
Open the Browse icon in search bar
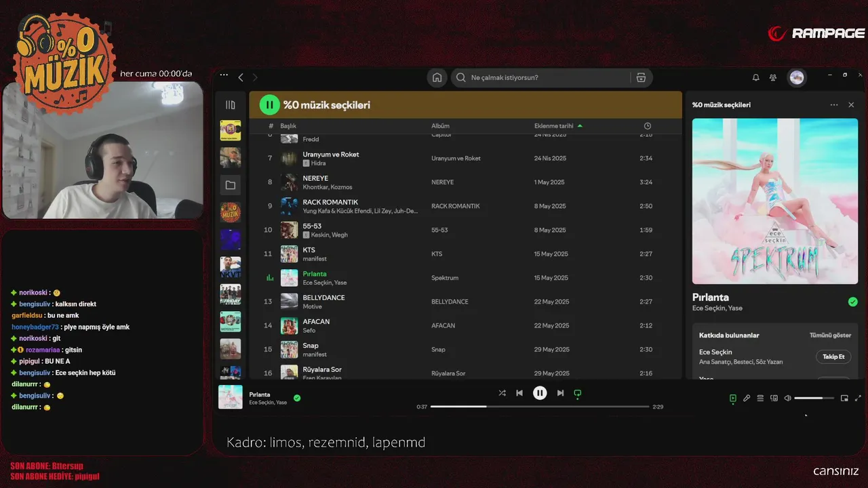pyautogui.click(x=641, y=77)
